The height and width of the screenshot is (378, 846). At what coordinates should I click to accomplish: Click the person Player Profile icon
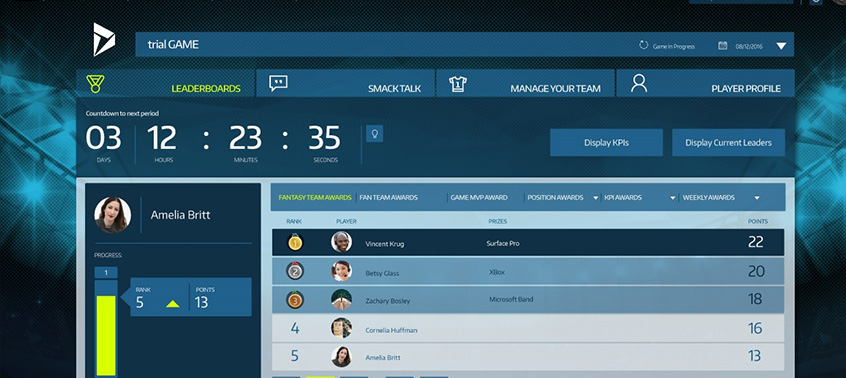(x=639, y=83)
